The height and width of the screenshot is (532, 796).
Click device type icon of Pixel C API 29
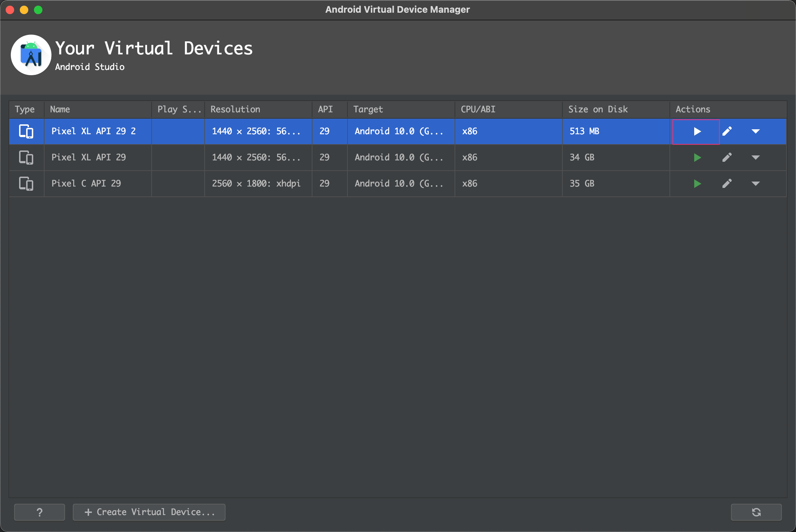[x=26, y=184]
